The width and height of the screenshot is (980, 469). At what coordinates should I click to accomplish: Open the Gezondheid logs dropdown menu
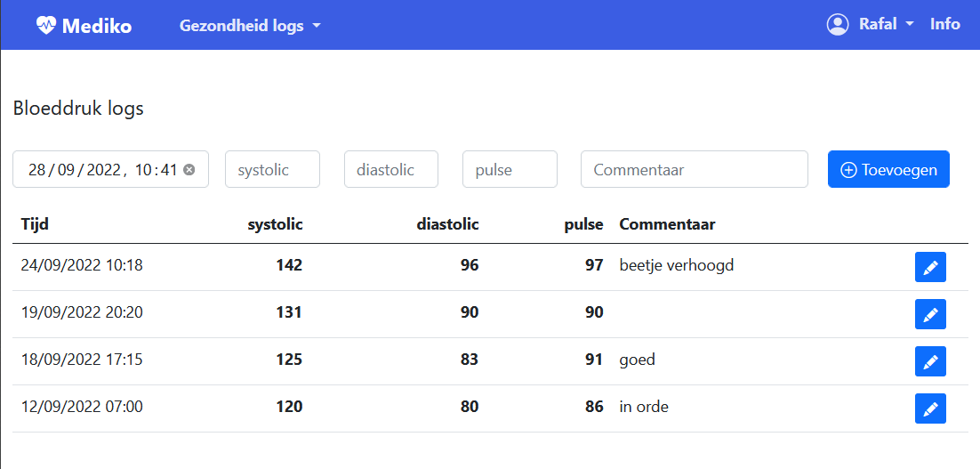click(x=249, y=26)
